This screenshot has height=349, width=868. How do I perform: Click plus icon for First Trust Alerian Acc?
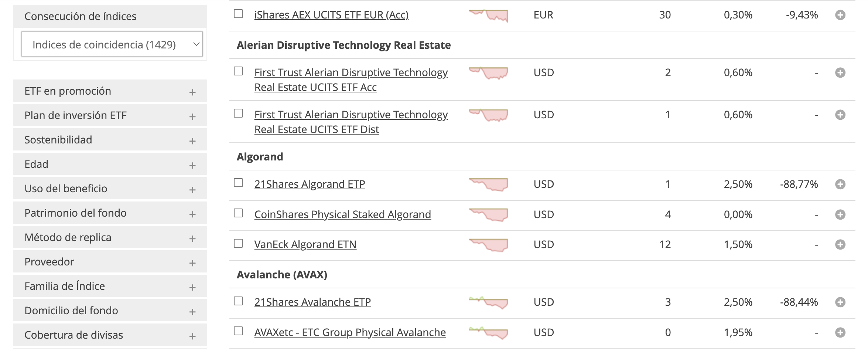840,73
